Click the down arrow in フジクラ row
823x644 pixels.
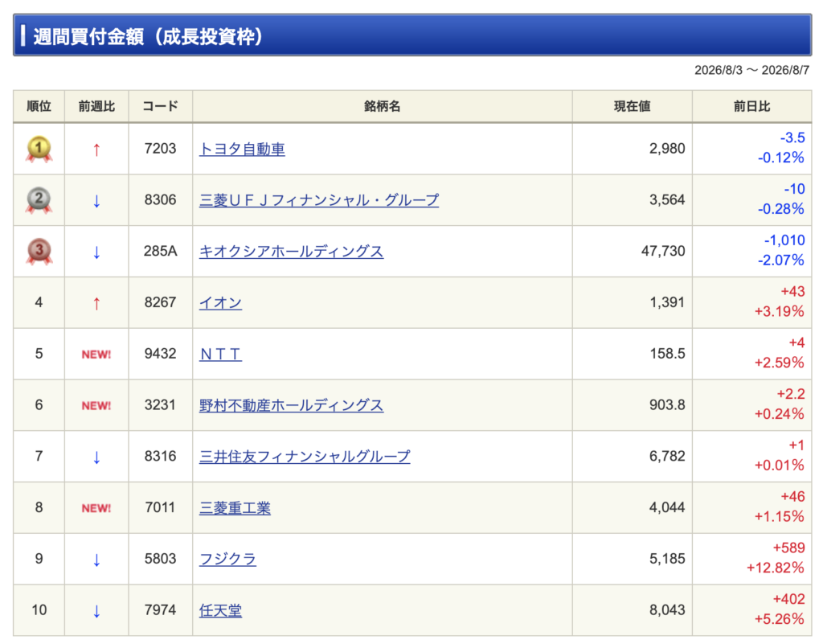click(x=96, y=560)
